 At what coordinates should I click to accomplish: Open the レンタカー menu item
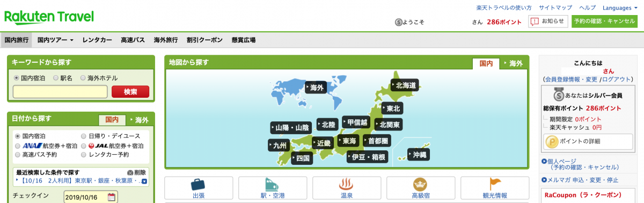click(x=97, y=40)
